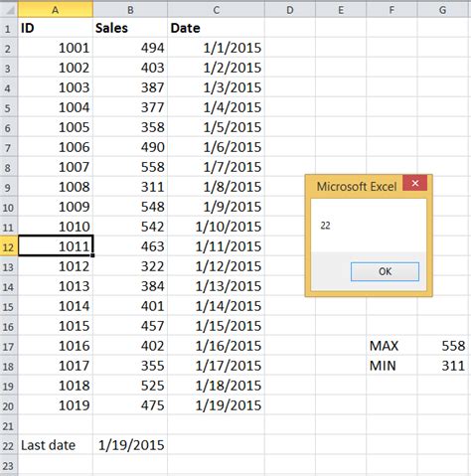The height and width of the screenshot is (476, 471).
Task: Select date cell 1/4/2015
Action: pos(217,107)
